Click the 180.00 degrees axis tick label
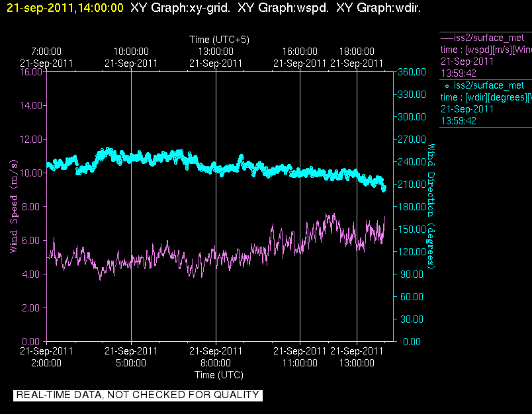Screen dimensions: 532x414 pyautogui.click(x=412, y=206)
